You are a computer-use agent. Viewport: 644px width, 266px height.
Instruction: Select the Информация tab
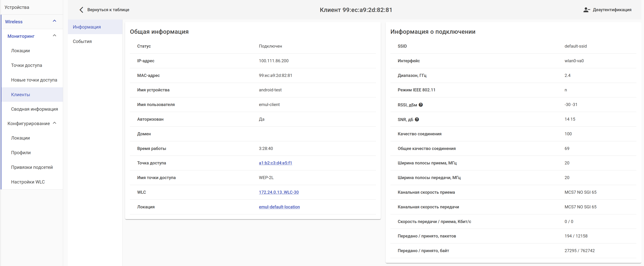[87, 27]
